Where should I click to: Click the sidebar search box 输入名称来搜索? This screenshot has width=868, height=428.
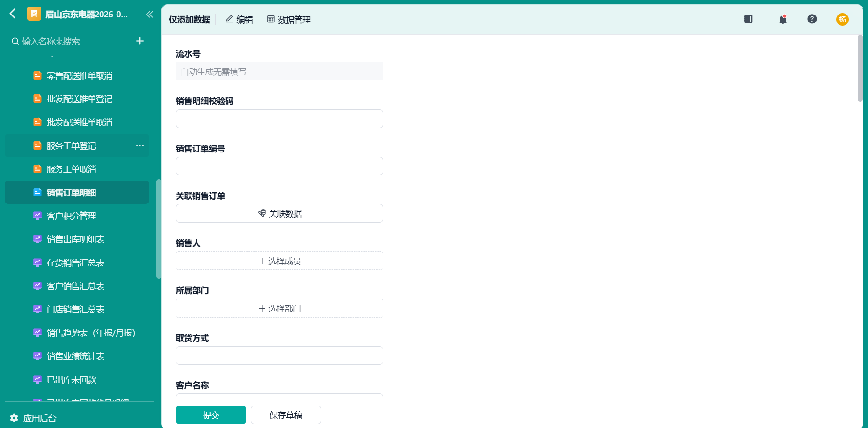(x=70, y=42)
